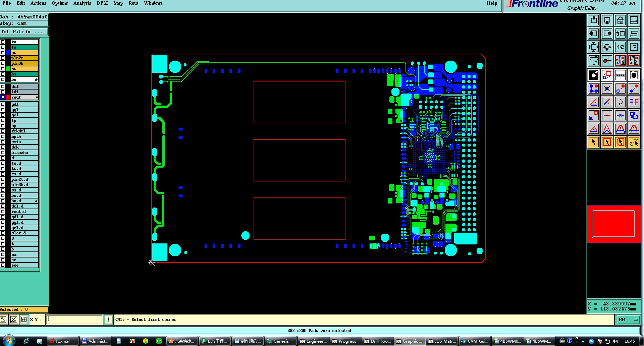This screenshot has height=346, width=644.
Task: Open the XY grid window icon
Action: pos(634,20)
